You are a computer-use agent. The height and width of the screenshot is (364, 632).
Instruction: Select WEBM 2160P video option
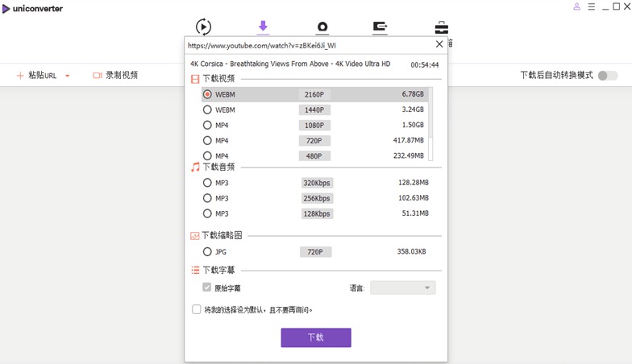tap(207, 94)
